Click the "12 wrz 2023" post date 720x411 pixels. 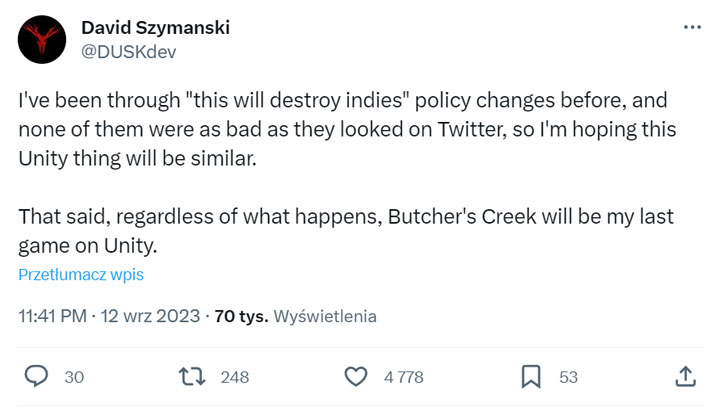click(x=151, y=316)
